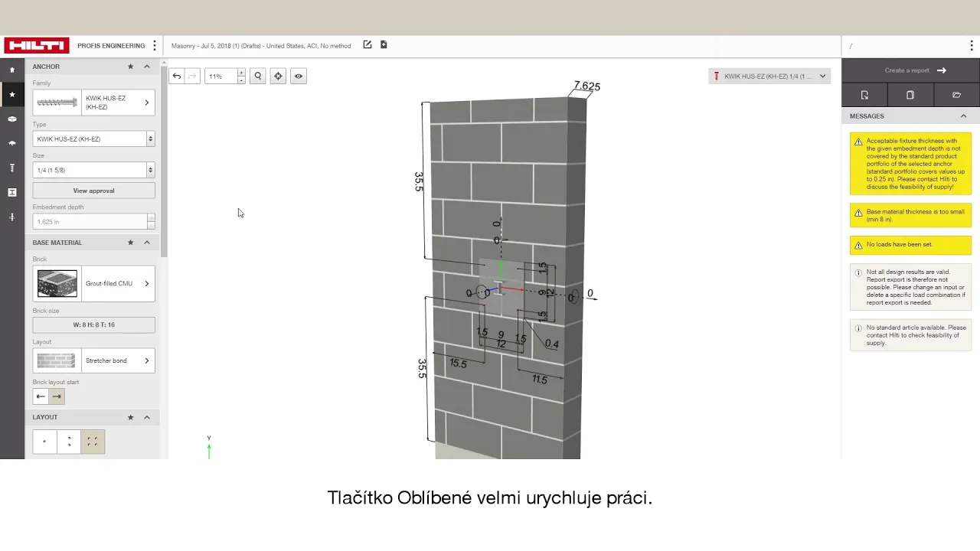Click the stretcher bond pattern thumbnail

click(x=57, y=360)
